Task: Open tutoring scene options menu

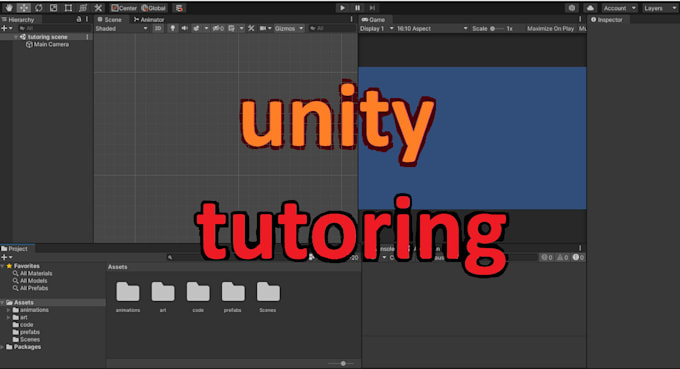Action: click(88, 37)
